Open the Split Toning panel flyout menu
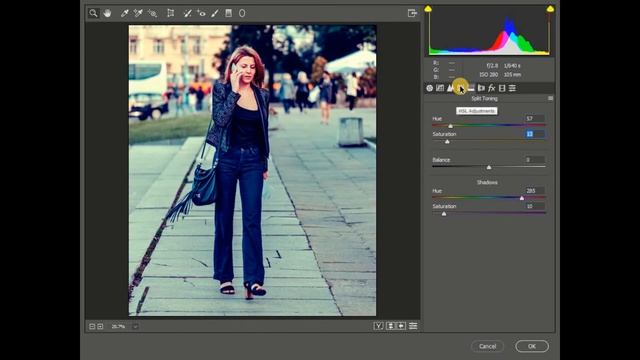Viewport: 640px width, 360px height. pos(551,98)
